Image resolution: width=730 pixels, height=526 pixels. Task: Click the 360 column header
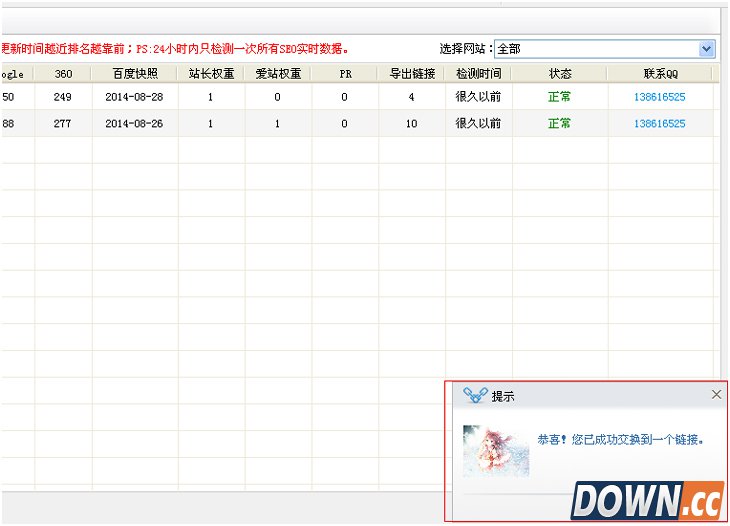(63, 73)
